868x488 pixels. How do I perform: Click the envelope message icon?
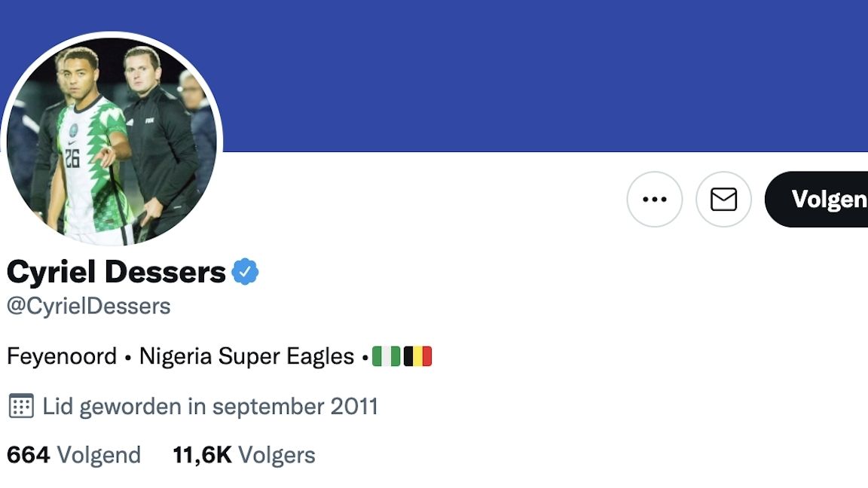tap(723, 200)
